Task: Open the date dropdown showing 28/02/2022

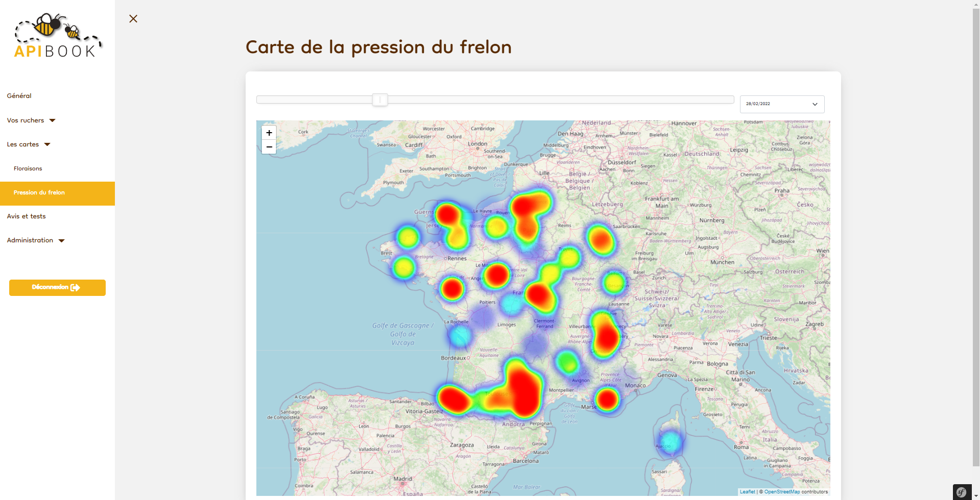Action: [782, 104]
